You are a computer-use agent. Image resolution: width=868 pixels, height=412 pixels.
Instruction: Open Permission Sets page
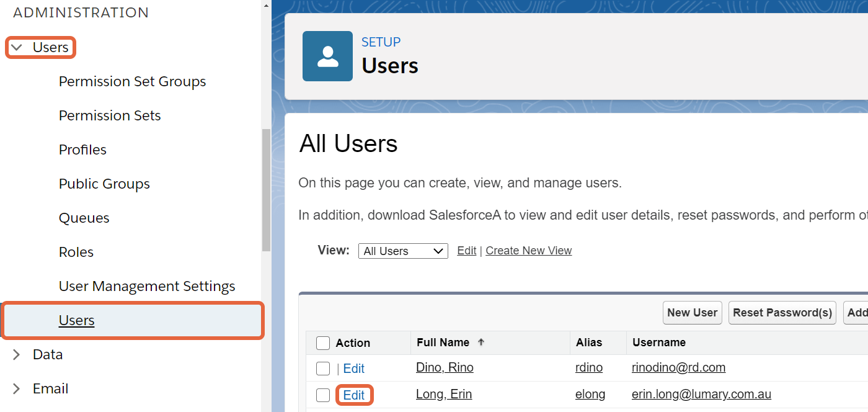pos(110,115)
